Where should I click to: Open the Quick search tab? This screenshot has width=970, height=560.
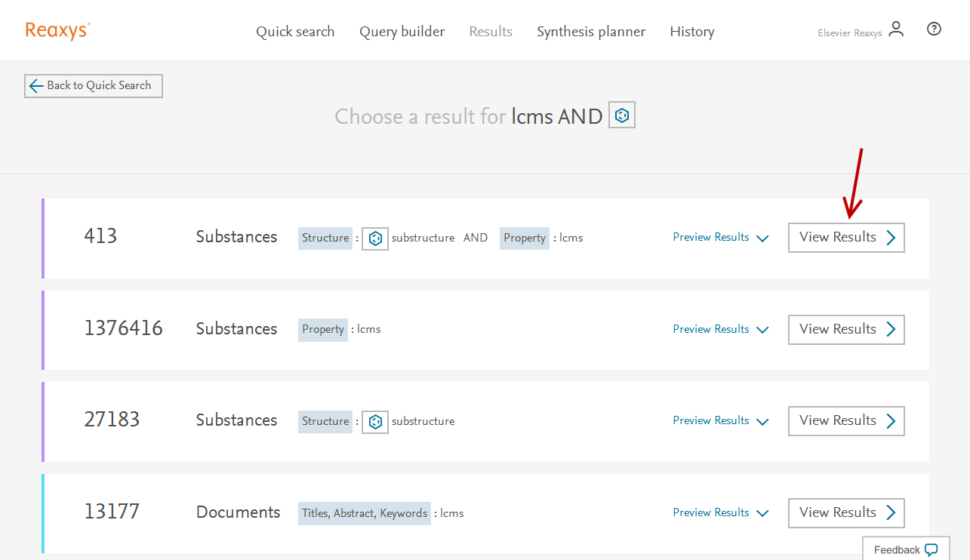click(295, 32)
